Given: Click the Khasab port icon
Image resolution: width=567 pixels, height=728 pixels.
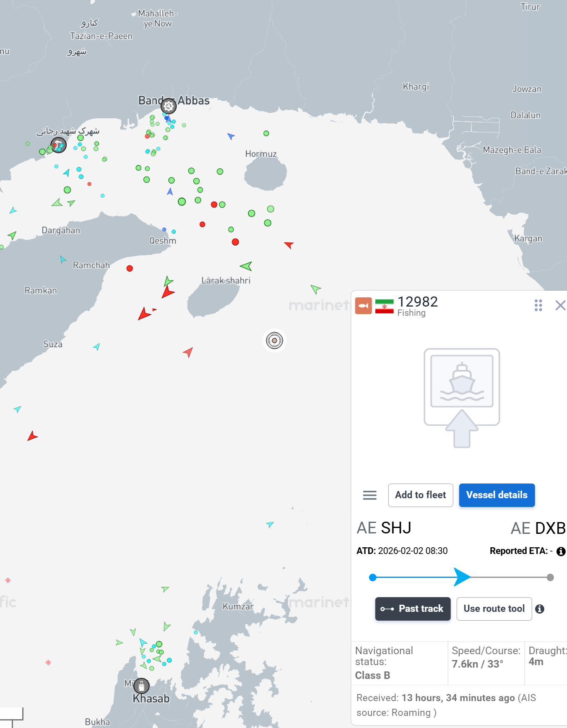Looking at the screenshot, I should (x=141, y=686).
